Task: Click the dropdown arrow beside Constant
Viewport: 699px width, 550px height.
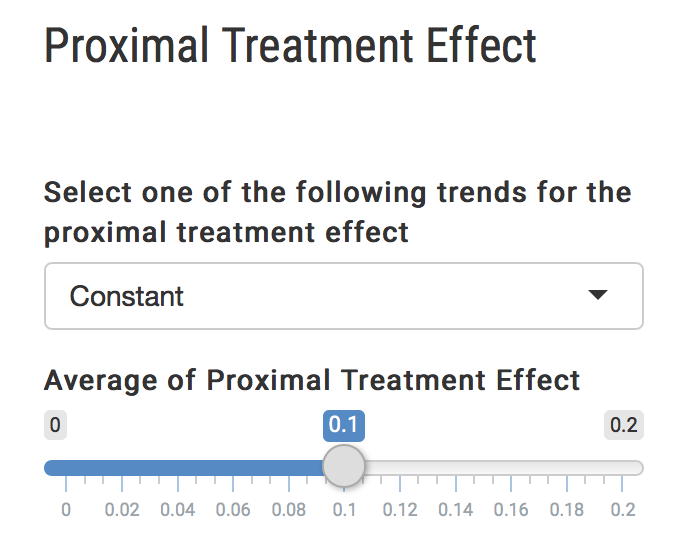Action: [x=598, y=296]
